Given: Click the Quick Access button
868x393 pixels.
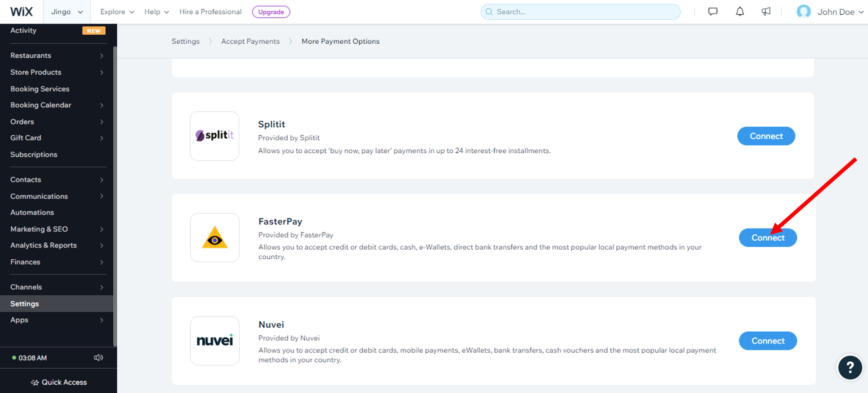Looking at the screenshot, I should [x=59, y=382].
